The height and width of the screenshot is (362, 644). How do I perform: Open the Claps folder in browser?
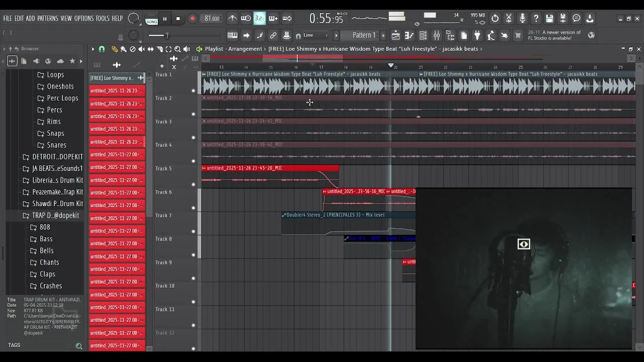click(42, 274)
